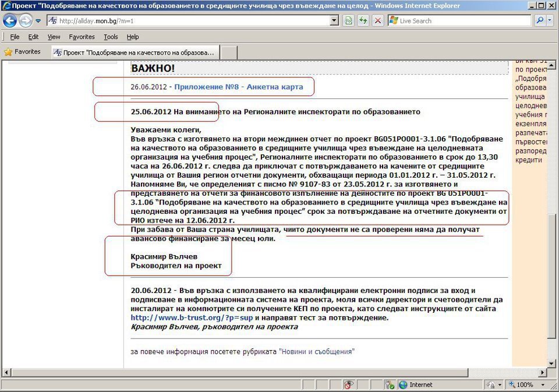Open the recent pages dropdown arrow
Image resolution: width=559 pixels, height=392 pixels.
point(38,21)
